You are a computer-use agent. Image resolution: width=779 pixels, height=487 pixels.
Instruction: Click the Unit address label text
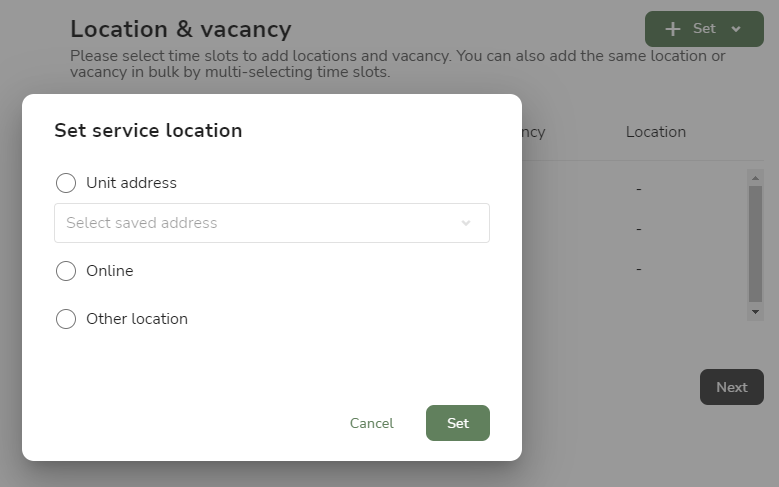coord(131,183)
